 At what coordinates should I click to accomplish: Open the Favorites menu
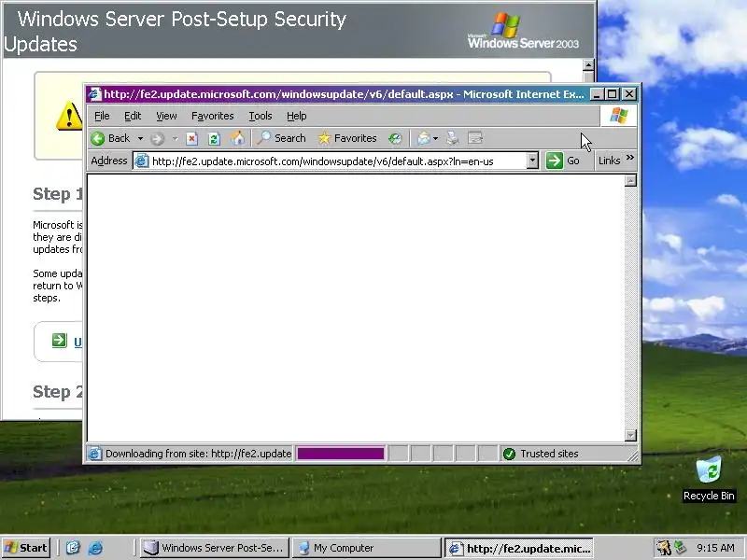(213, 116)
